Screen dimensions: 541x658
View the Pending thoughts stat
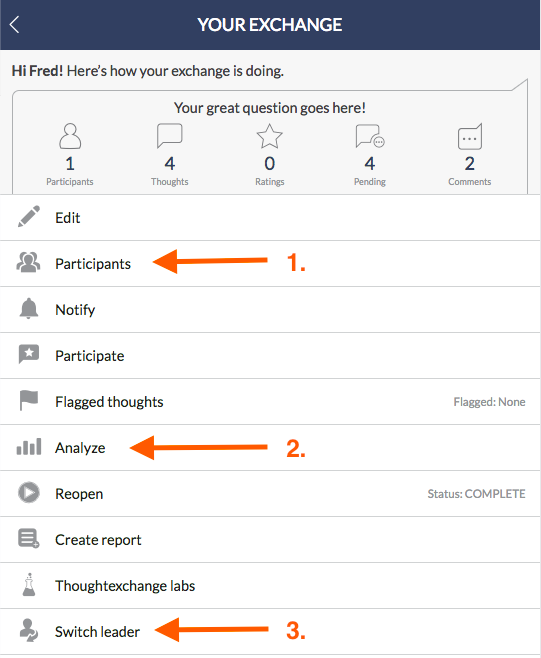pos(370,155)
